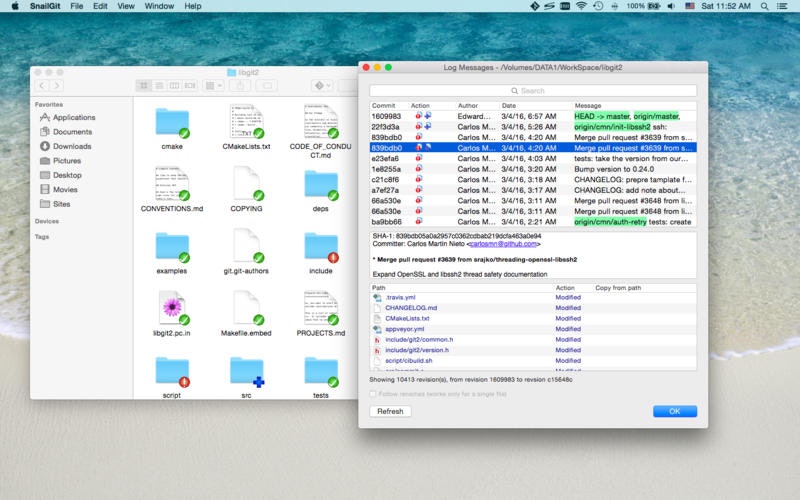Open the carlosmn@github.com email link
Screen dimensions: 800x500
click(x=503, y=244)
